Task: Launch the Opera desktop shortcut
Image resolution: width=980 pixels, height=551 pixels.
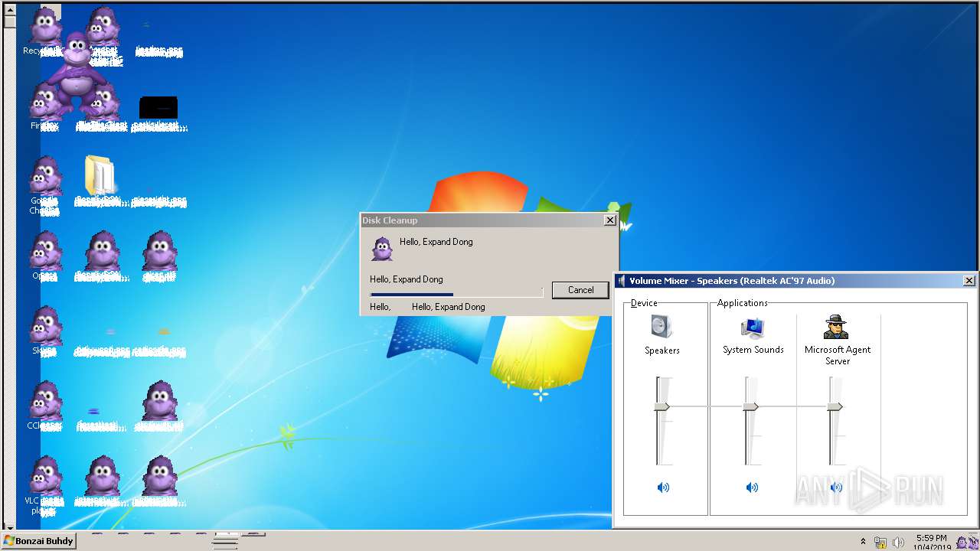Action: coord(44,255)
